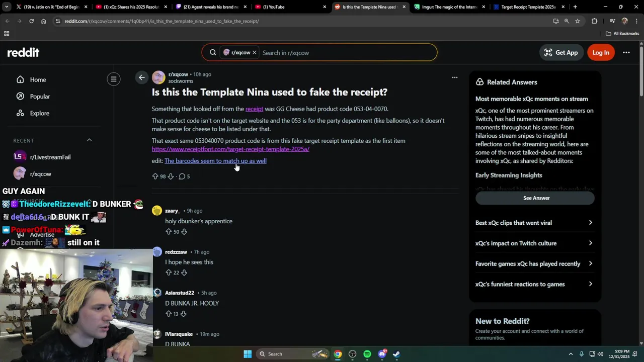The height and width of the screenshot is (362, 644).
Task: Open the Reddit header more-options menu
Action: tap(626, 52)
